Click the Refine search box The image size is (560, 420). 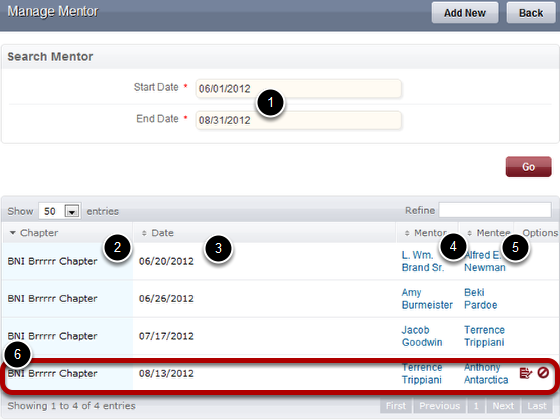point(495,210)
